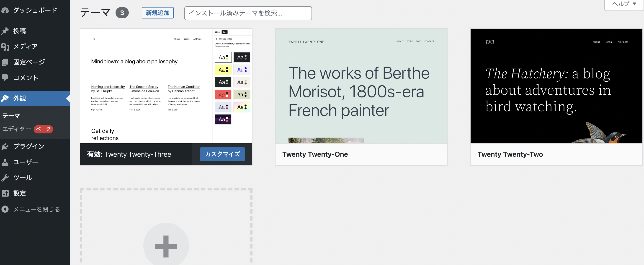Open the ダッシュボード menu

point(35,10)
